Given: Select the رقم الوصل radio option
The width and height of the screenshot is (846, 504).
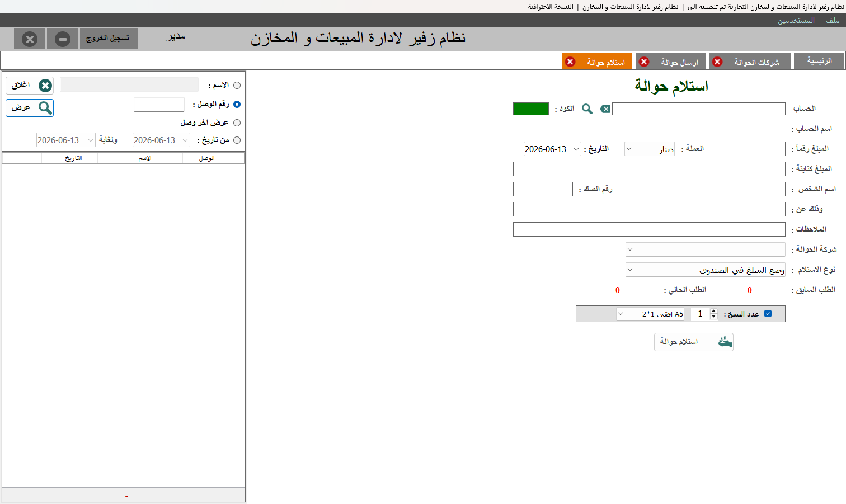Looking at the screenshot, I should pyautogui.click(x=237, y=104).
